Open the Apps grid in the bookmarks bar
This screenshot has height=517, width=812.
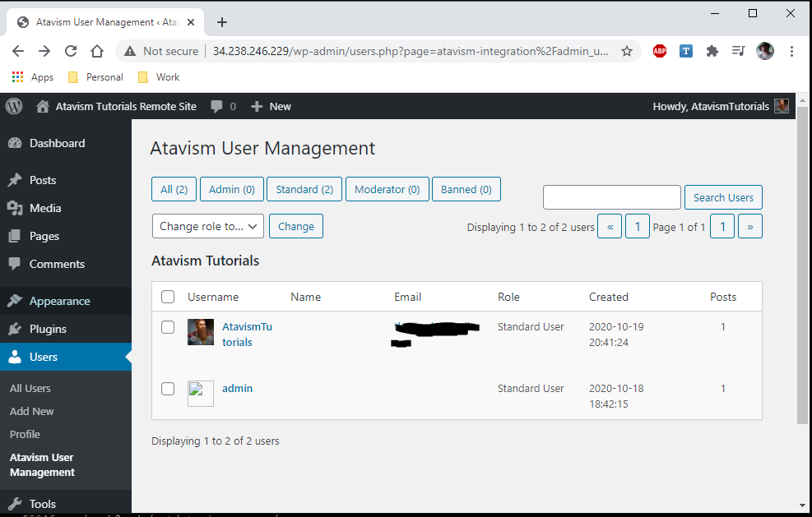[x=31, y=77]
